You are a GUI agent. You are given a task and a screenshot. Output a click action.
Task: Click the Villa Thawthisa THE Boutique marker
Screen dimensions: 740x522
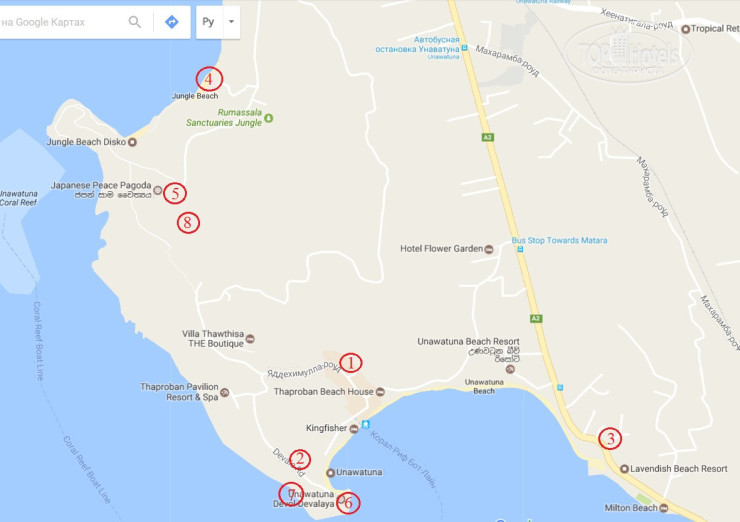(250, 338)
